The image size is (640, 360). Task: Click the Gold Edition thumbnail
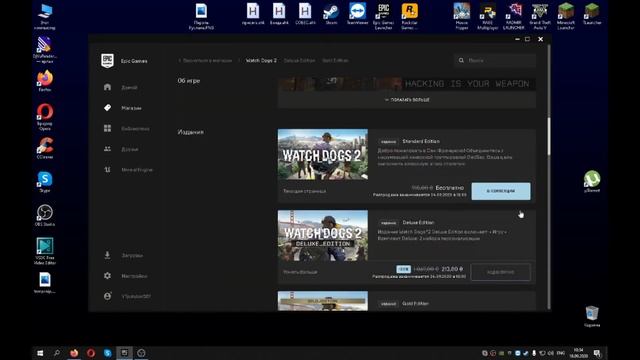point(323,301)
